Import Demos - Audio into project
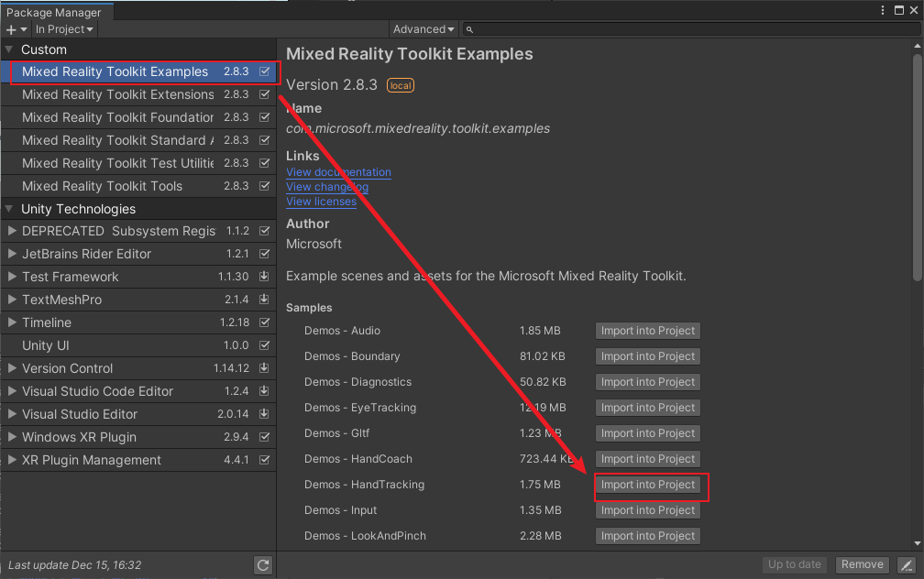Image resolution: width=924 pixels, height=579 pixels. click(x=647, y=331)
